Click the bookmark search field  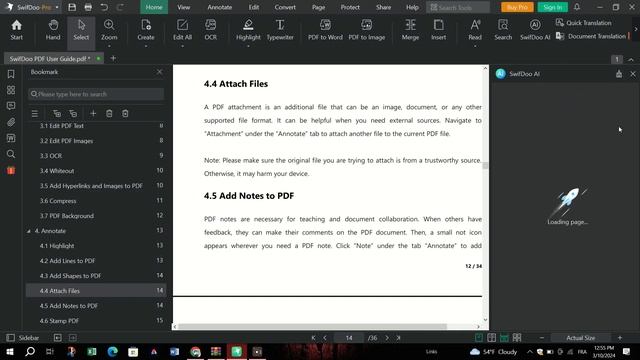coord(96,94)
